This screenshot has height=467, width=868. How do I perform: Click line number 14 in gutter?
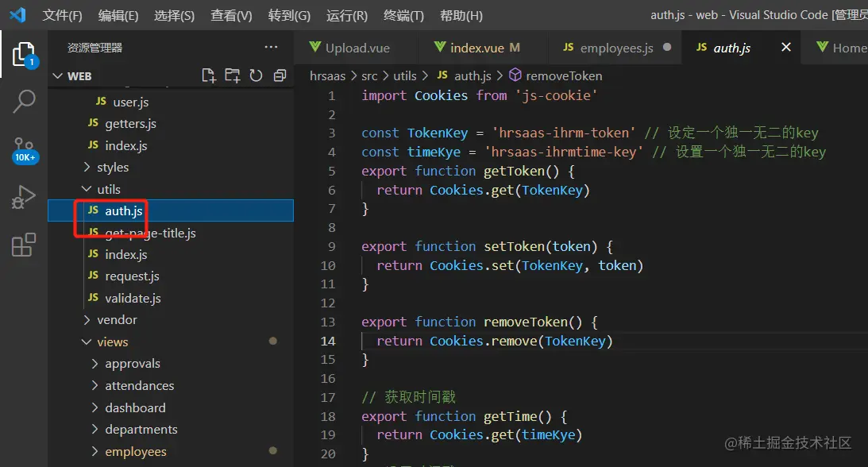pos(328,341)
